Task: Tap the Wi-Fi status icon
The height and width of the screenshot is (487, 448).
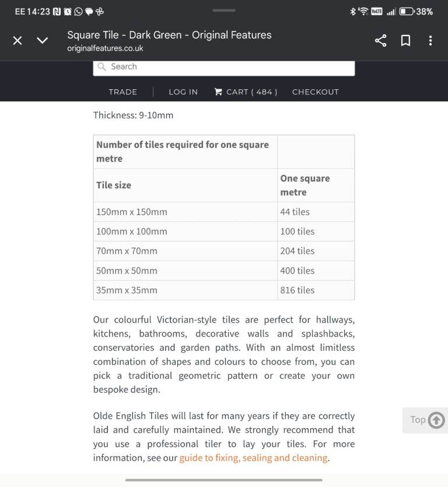Action: [x=363, y=11]
